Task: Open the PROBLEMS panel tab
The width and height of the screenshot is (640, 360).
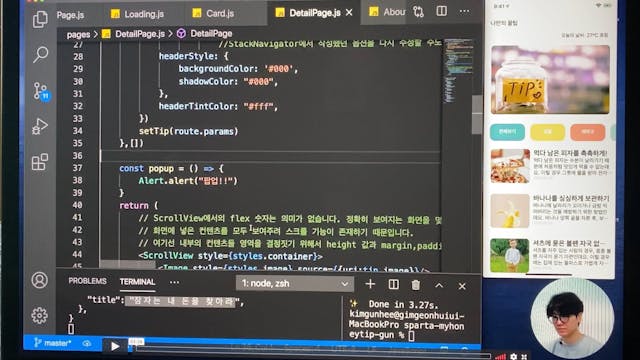Action: [x=87, y=281]
